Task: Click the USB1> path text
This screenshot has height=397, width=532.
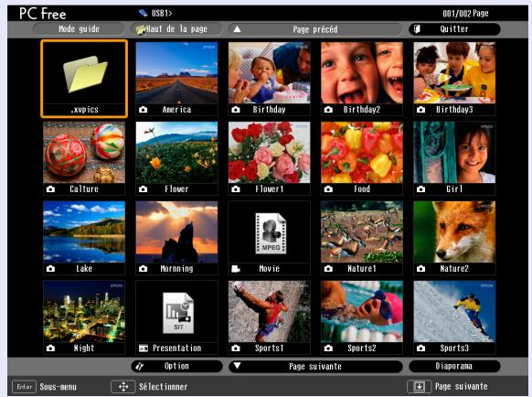Action: coord(162,13)
